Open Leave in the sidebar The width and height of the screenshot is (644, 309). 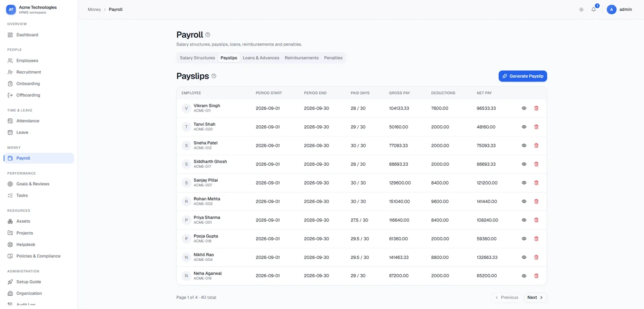click(x=39, y=133)
